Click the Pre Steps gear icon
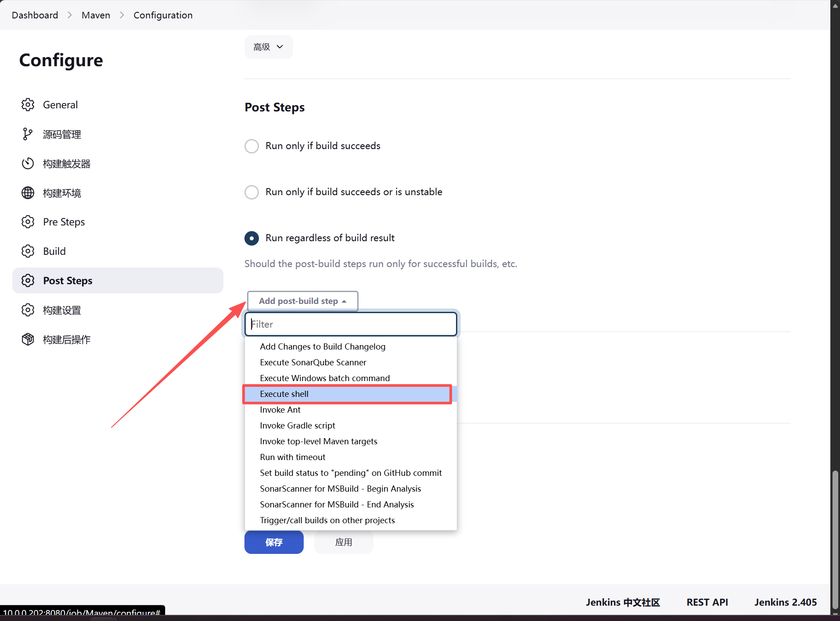This screenshot has height=621, width=840. point(28,222)
